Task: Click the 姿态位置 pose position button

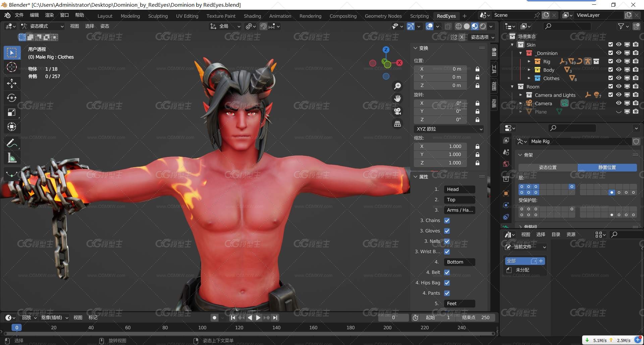Action: [548, 167]
